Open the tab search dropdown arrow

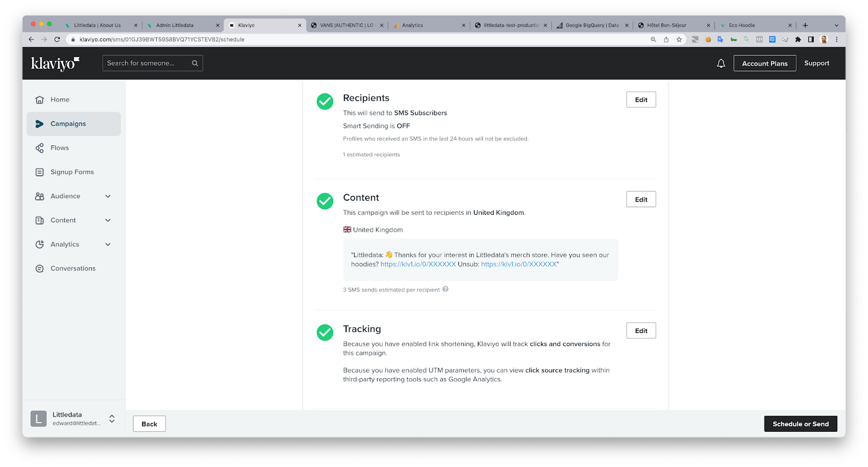[x=836, y=25]
